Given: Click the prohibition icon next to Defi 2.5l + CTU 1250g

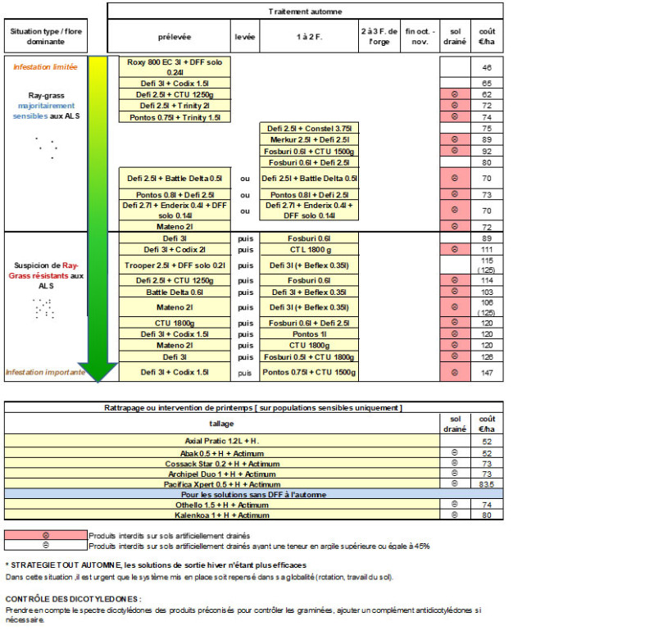Looking at the screenshot, I should coord(456,95).
